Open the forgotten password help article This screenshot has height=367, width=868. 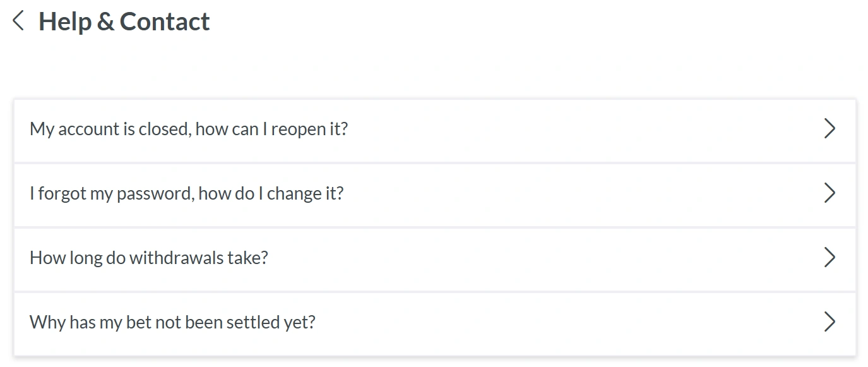(x=186, y=193)
